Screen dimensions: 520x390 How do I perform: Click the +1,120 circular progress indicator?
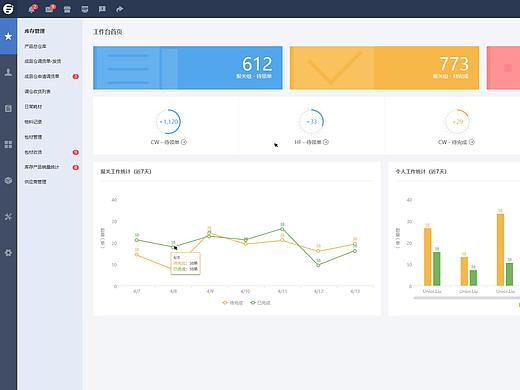click(169, 122)
